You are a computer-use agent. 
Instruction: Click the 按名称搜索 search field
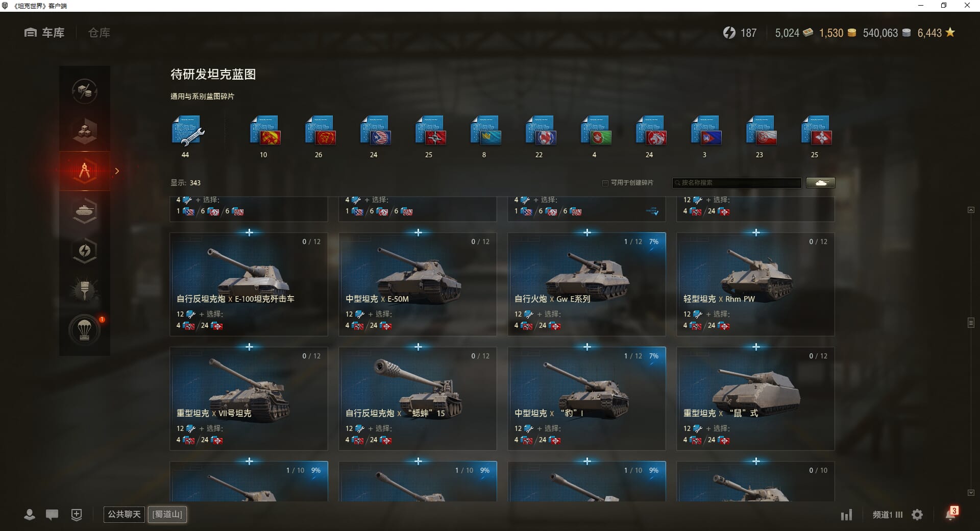(737, 183)
